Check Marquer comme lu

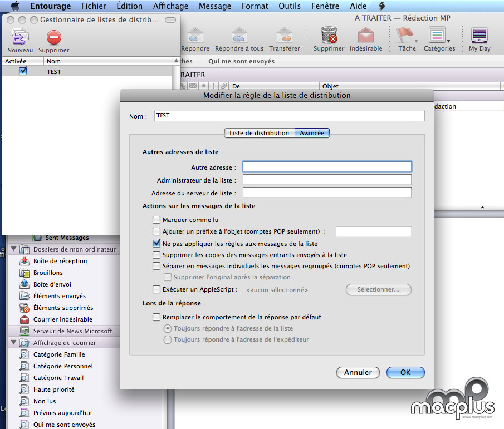pos(156,220)
